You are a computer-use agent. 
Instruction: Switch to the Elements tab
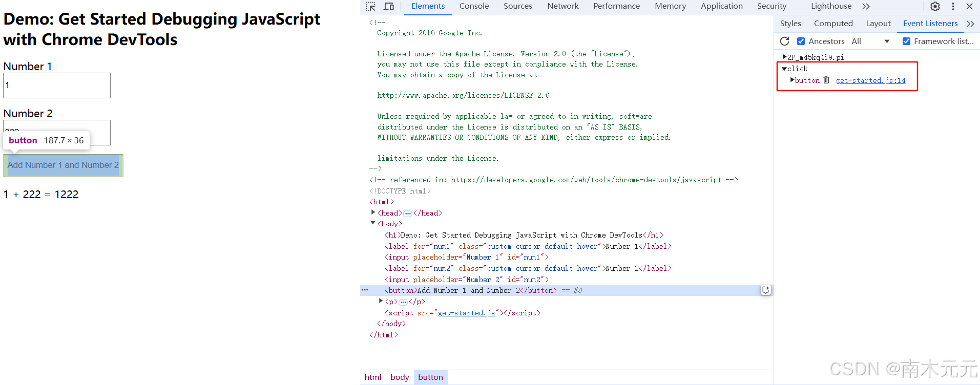(x=428, y=6)
